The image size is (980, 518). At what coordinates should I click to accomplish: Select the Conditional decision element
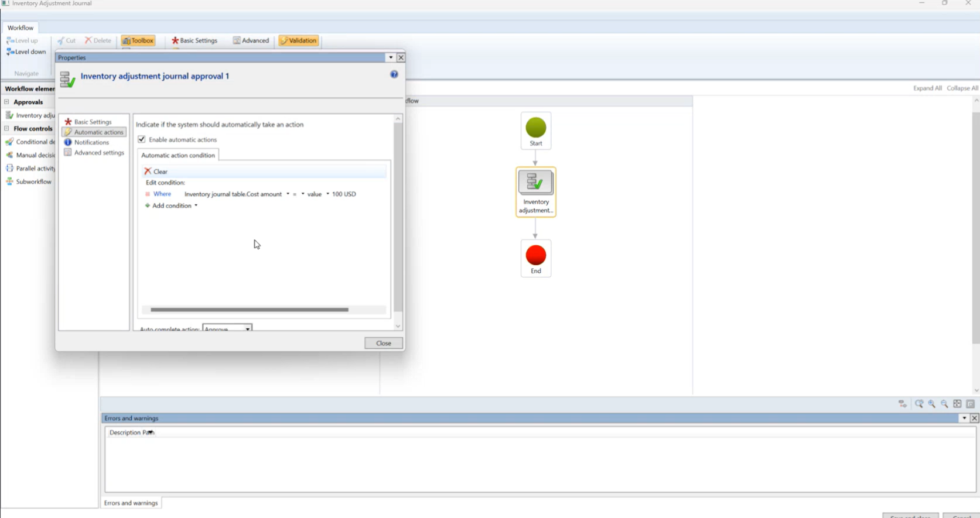(30, 142)
